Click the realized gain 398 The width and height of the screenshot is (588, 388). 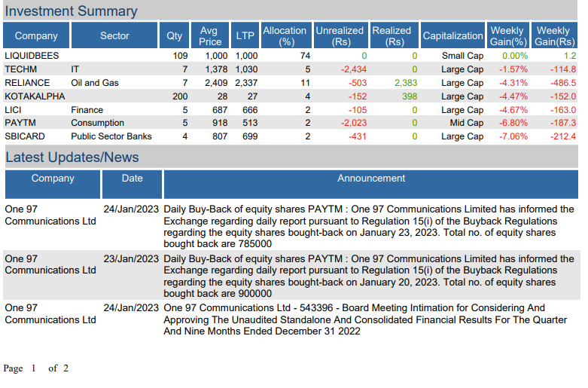coord(410,96)
